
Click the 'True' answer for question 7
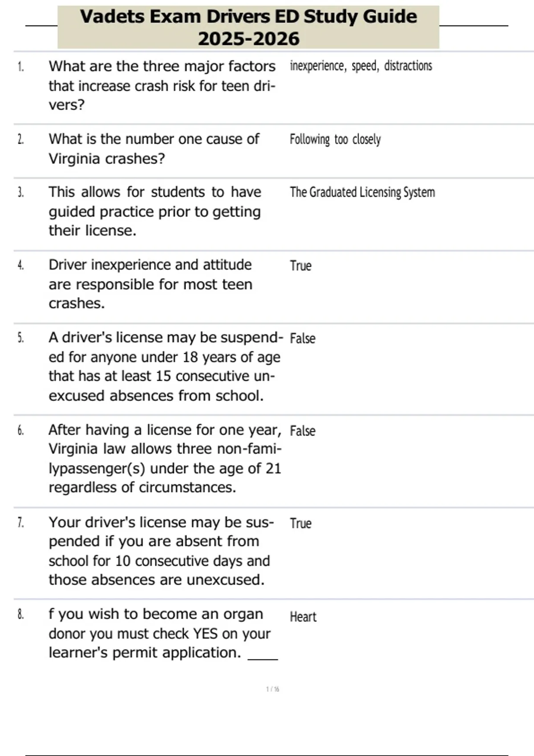tap(300, 523)
